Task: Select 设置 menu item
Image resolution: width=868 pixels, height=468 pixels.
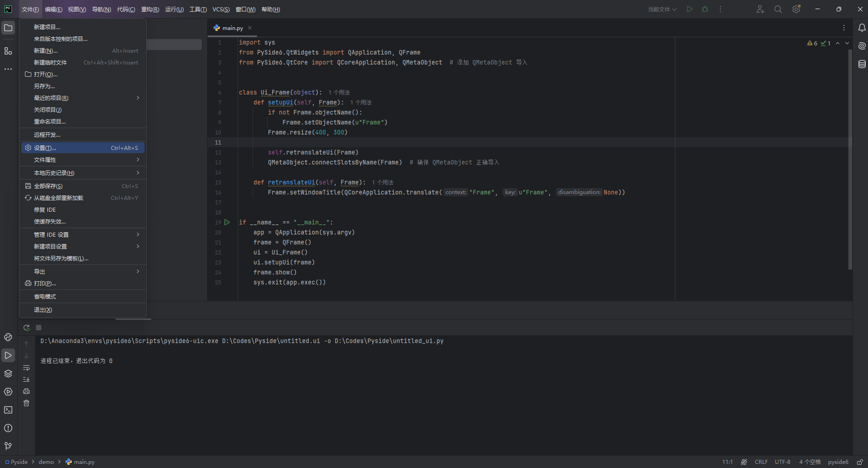Action: click(83, 148)
